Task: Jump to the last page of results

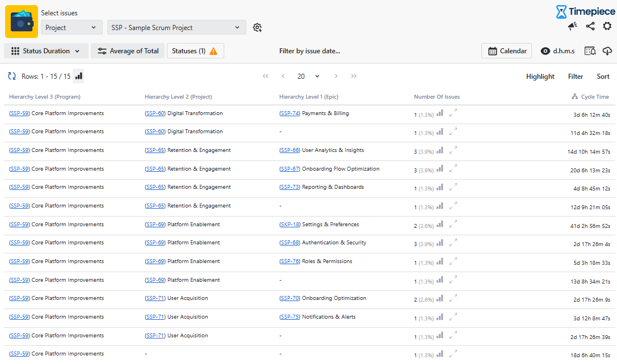Action: click(354, 76)
